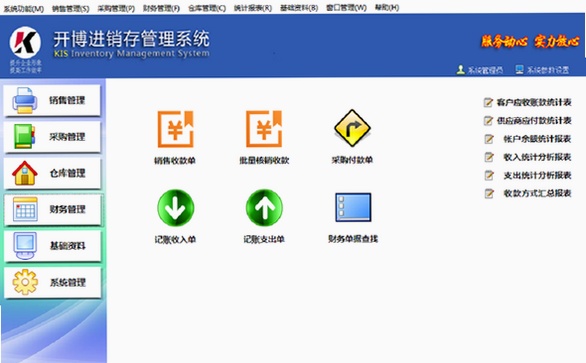Open the 财务管理(F) menu
The width and height of the screenshot is (586, 363).
pyautogui.click(x=161, y=8)
